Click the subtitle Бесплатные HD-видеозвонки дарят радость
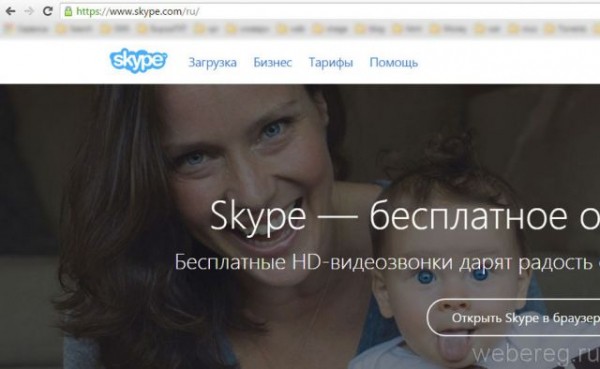 (x=383, y=263)
